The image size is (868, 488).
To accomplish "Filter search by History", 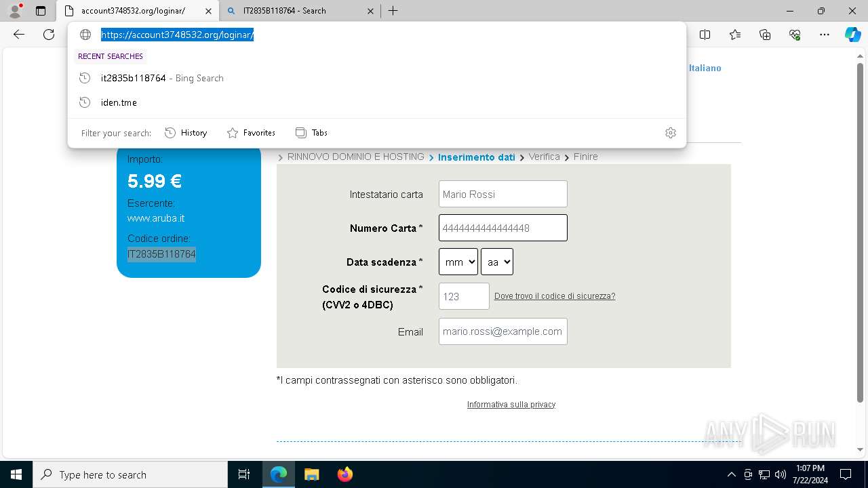I will 186,133.
